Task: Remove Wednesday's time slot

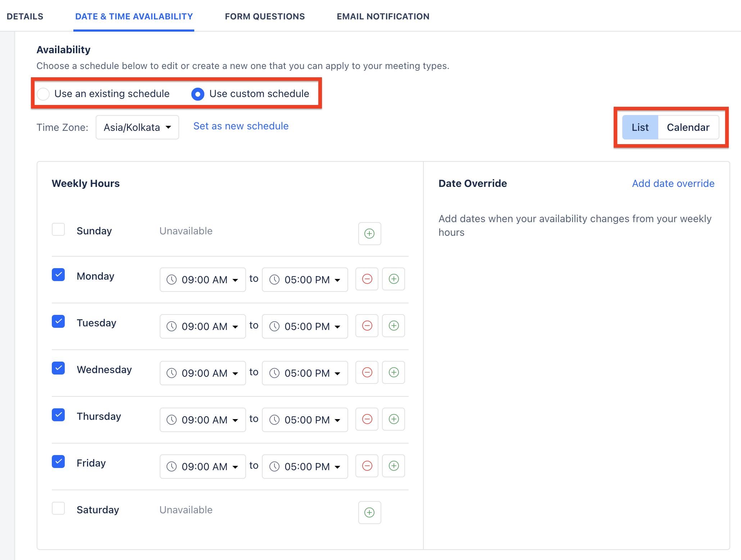Action: [x=367, y=372]
